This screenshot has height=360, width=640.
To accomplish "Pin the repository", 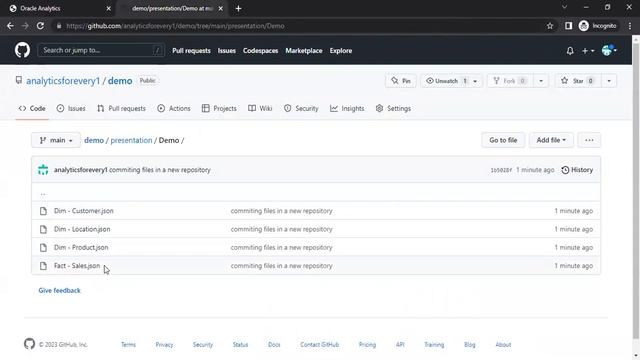I will pos(401,81).
